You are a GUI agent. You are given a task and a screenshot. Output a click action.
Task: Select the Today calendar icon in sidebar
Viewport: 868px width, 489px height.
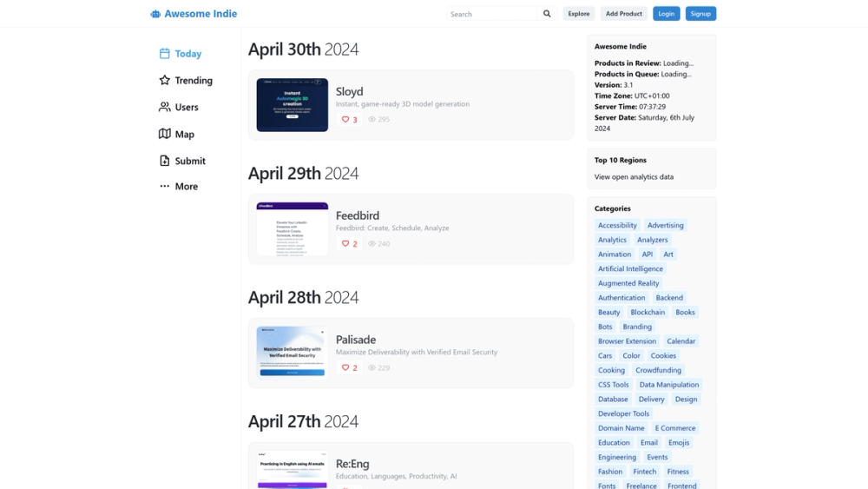(164, 54)
